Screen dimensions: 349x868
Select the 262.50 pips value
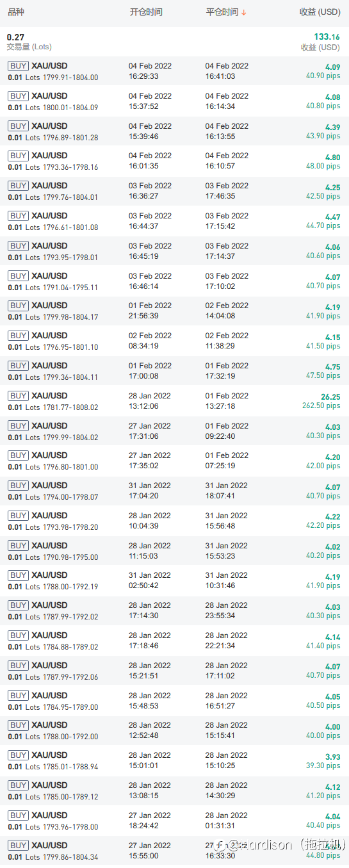pos(321,405)
